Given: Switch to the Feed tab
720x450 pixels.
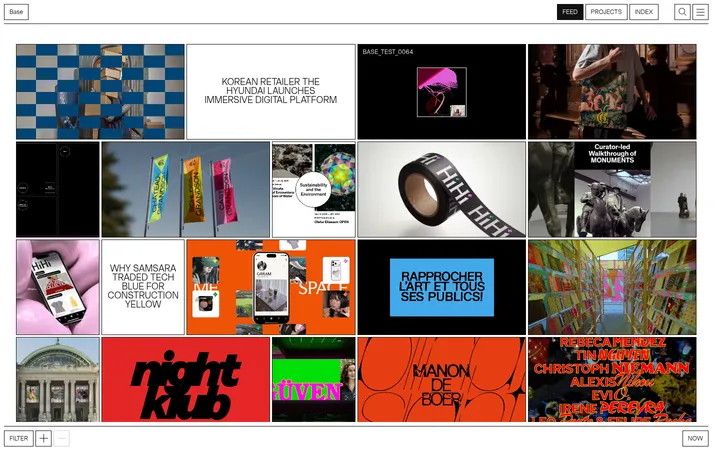Looking at the screenshot, I should (570, 12).
